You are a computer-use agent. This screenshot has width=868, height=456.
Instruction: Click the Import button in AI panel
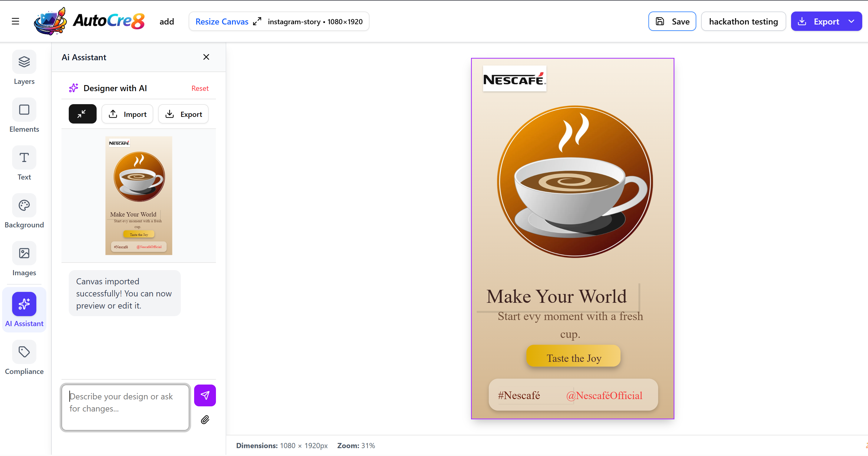point(128,114)
